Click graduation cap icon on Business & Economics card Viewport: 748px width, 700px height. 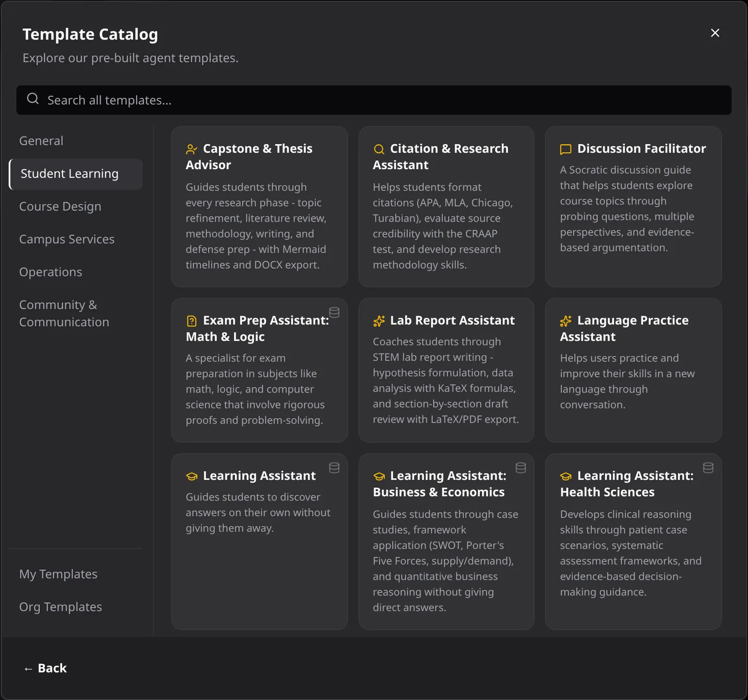(x=379, y=476)
